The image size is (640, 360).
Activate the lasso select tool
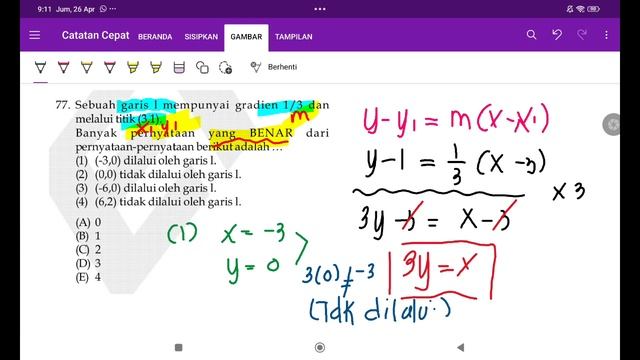coord(225,67)
